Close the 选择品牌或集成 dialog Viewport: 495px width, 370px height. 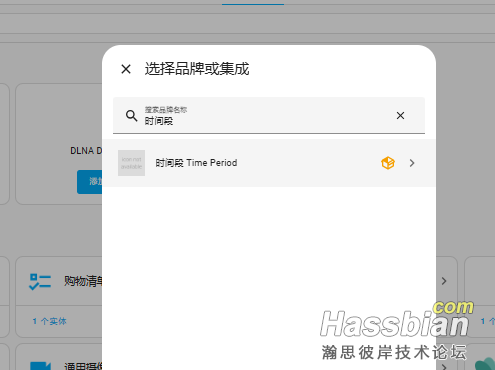(126, 69)
